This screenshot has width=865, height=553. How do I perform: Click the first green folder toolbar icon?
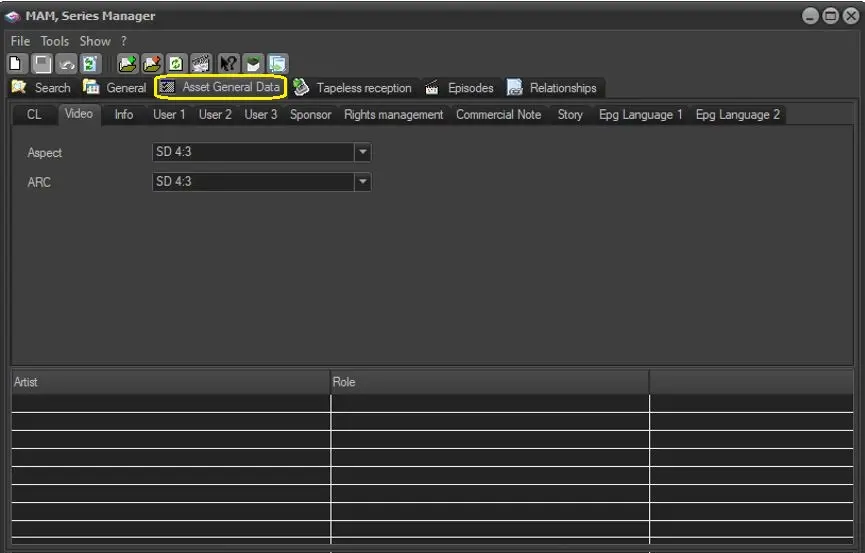pos(127,63)
